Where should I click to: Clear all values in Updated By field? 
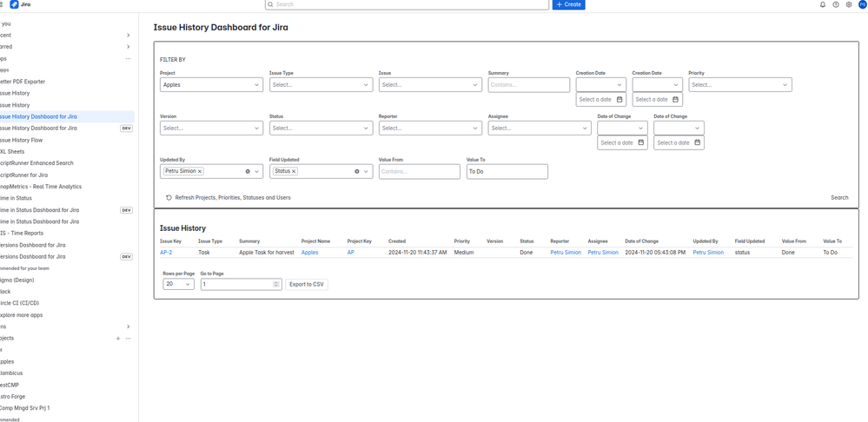[248, 171]
